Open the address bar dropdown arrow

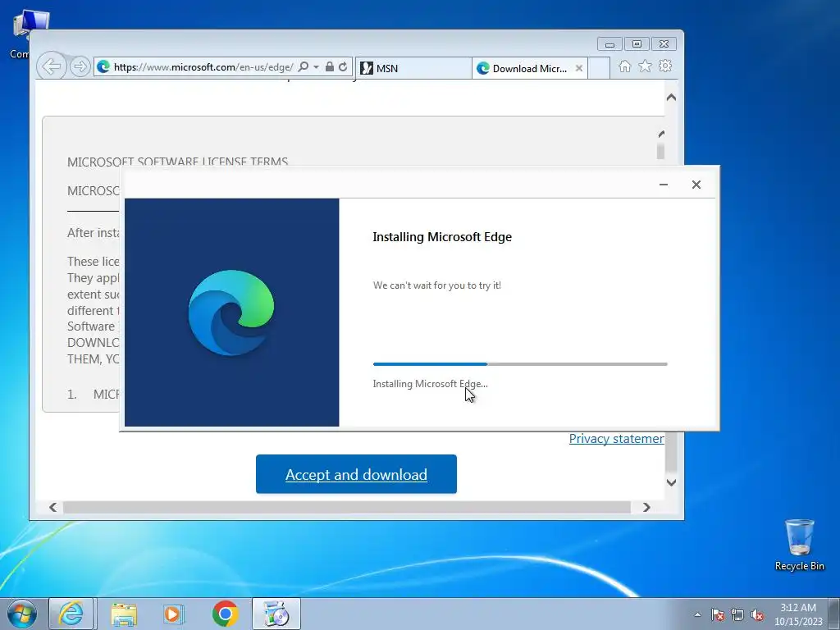click(316, 67)
